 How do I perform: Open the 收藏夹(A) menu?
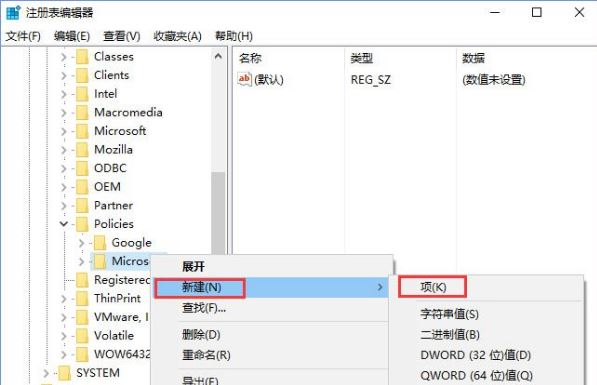click(x=177, y=36)
